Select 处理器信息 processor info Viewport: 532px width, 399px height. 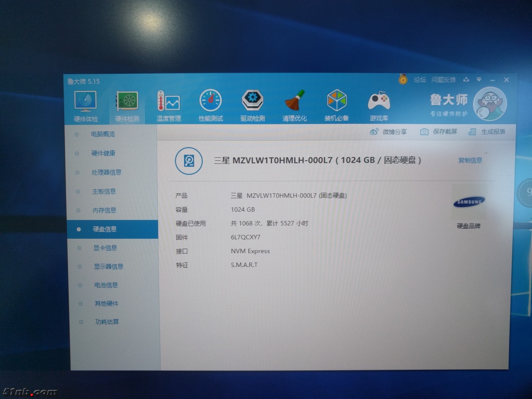(106, 172)
